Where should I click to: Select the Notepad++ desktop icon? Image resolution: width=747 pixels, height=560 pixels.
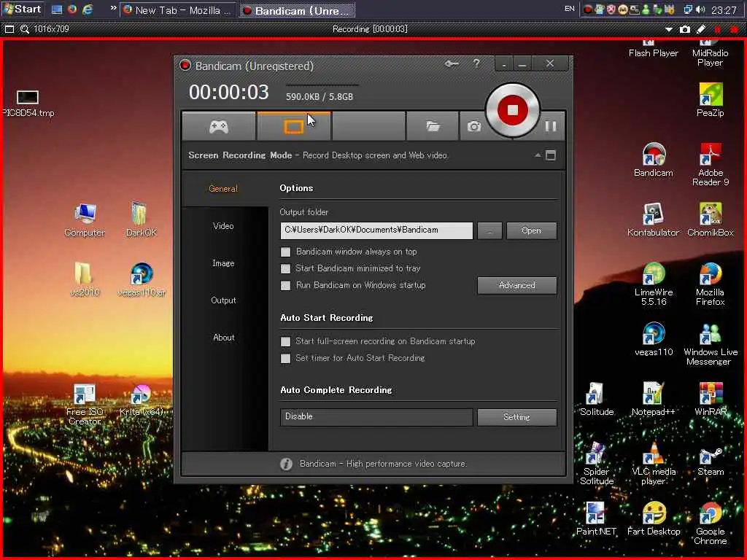coord(653,399)
